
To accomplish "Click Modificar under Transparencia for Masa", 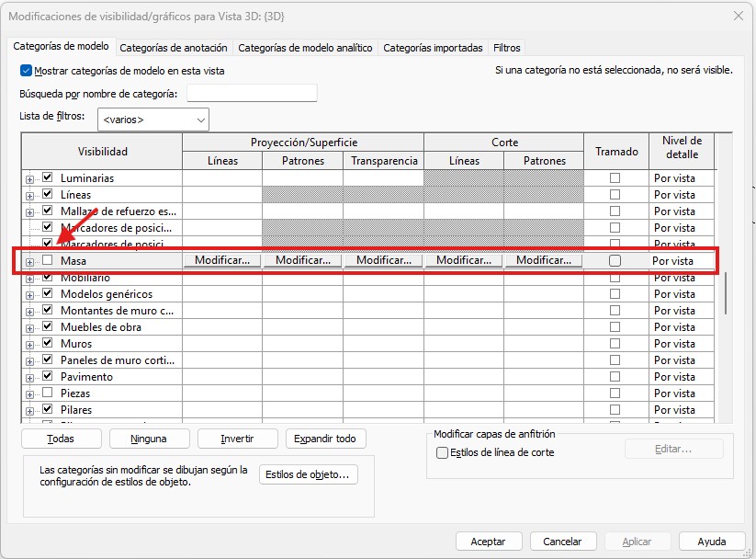I will click(383, 261).
